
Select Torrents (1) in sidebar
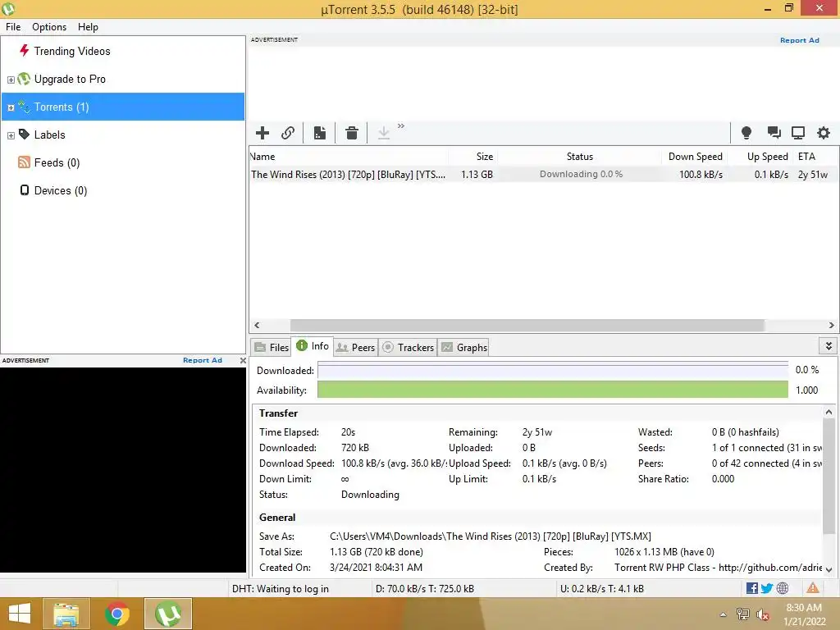point(123,107)
